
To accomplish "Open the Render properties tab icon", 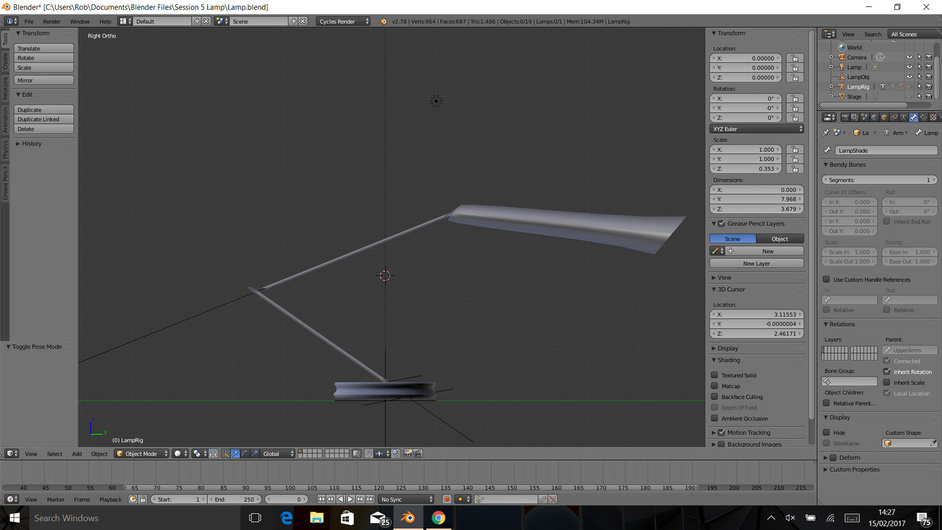I will coord(845,117).
